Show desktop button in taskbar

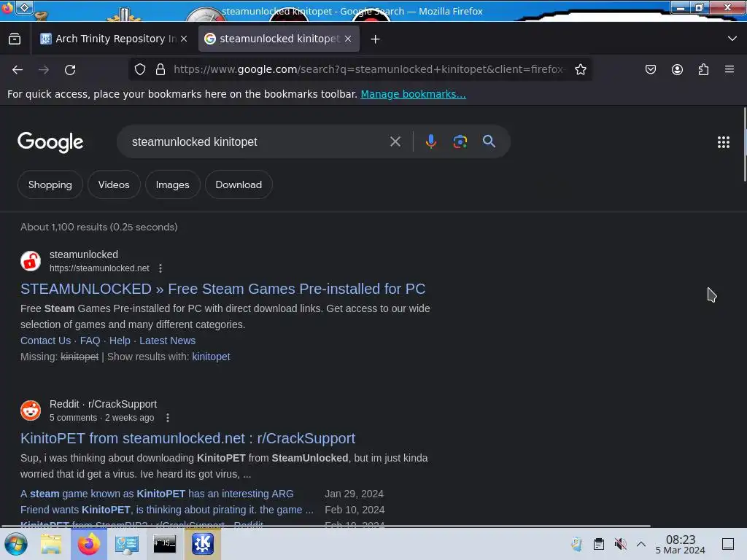click(728, 544)
